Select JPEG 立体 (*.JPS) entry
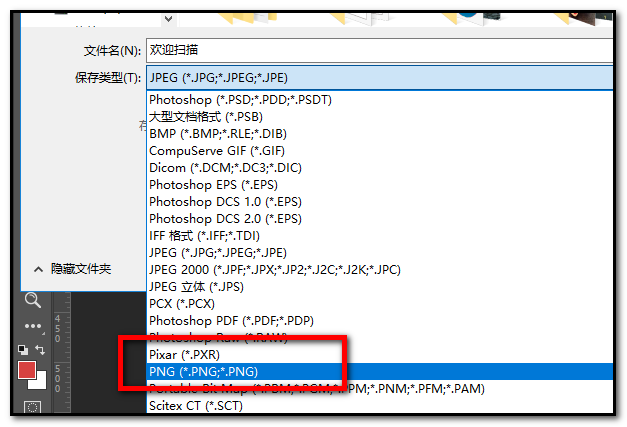The width and height of the screenshot is (627, 427). [x=379, y=287]
